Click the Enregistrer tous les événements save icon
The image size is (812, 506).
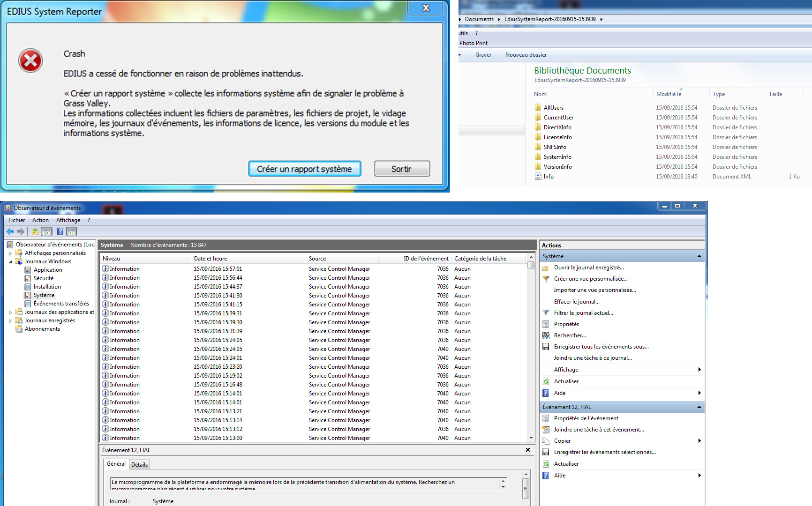(x=546, y=347)
